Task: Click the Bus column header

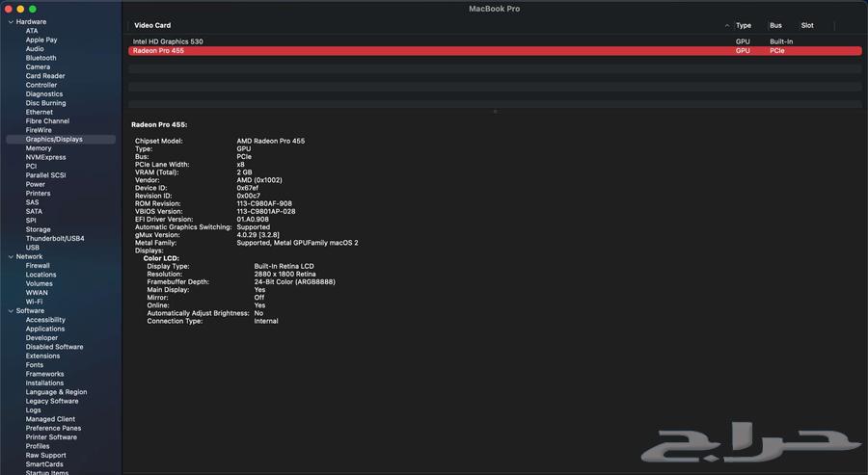Action: click(x=775, y=25)
